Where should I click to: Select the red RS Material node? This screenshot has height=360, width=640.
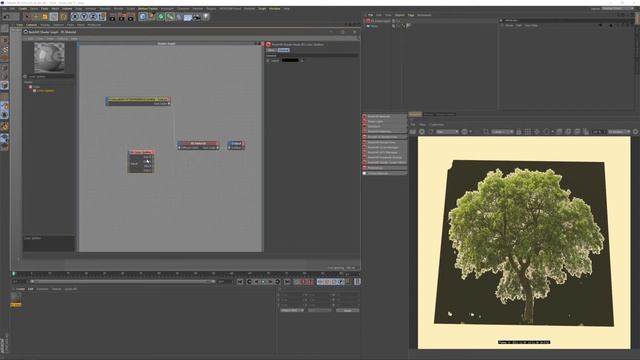point(198,145)
